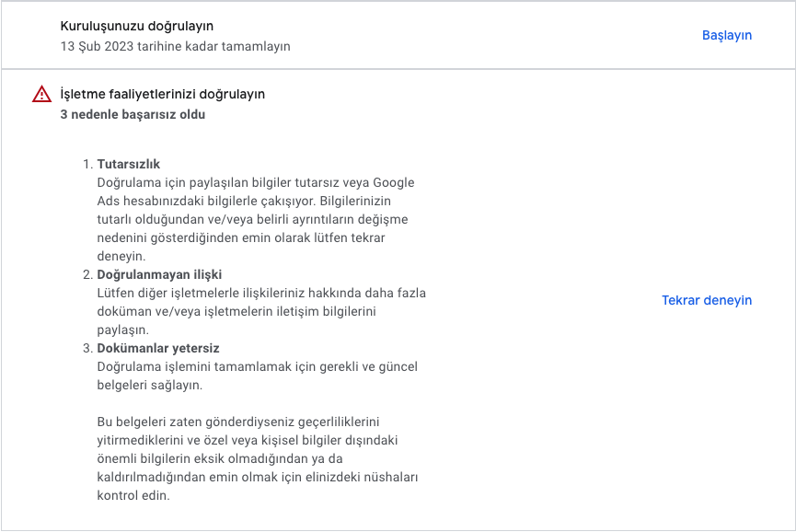The height and width of the screenshot is (532, 796).
Task: Click the 3 nedenle başarısız oldu status
Action: click(x=133, y=115)
